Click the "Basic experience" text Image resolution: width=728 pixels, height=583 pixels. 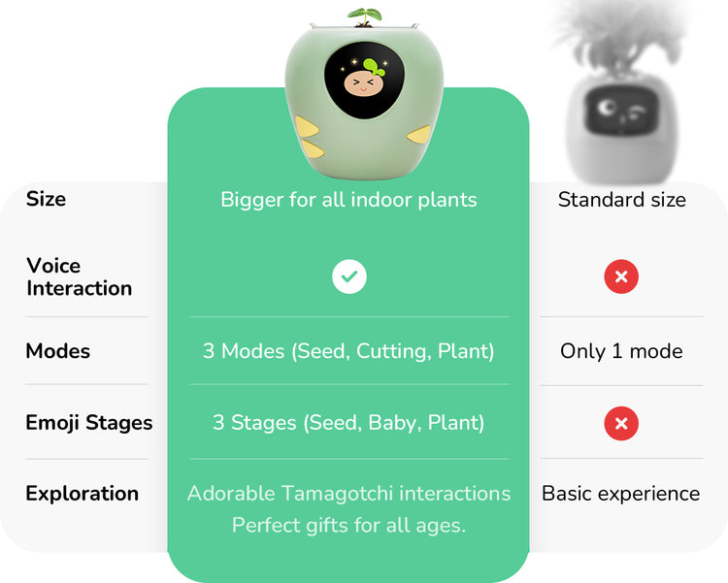pos(620,493)
